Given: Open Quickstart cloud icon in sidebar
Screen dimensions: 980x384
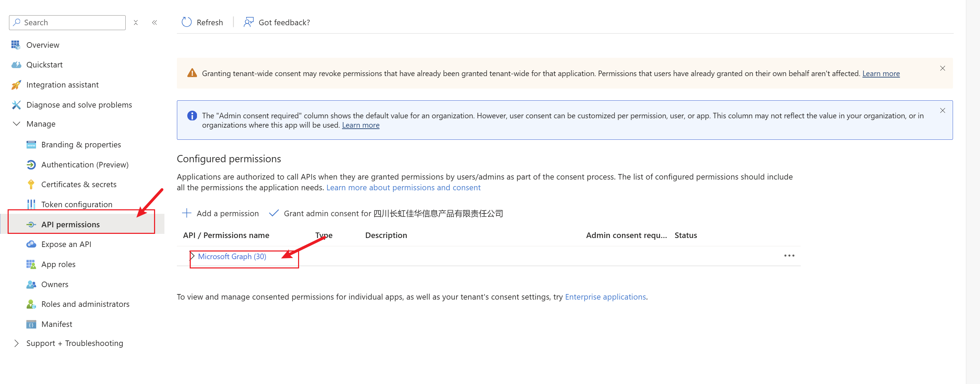Looking at the screenshot, I should 16,65.
